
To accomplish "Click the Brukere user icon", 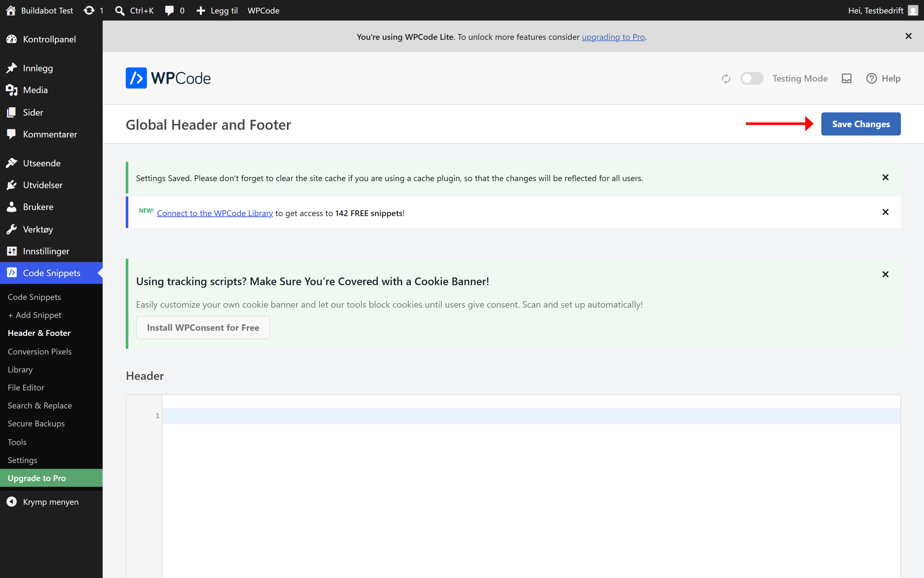I will (12, 207).
